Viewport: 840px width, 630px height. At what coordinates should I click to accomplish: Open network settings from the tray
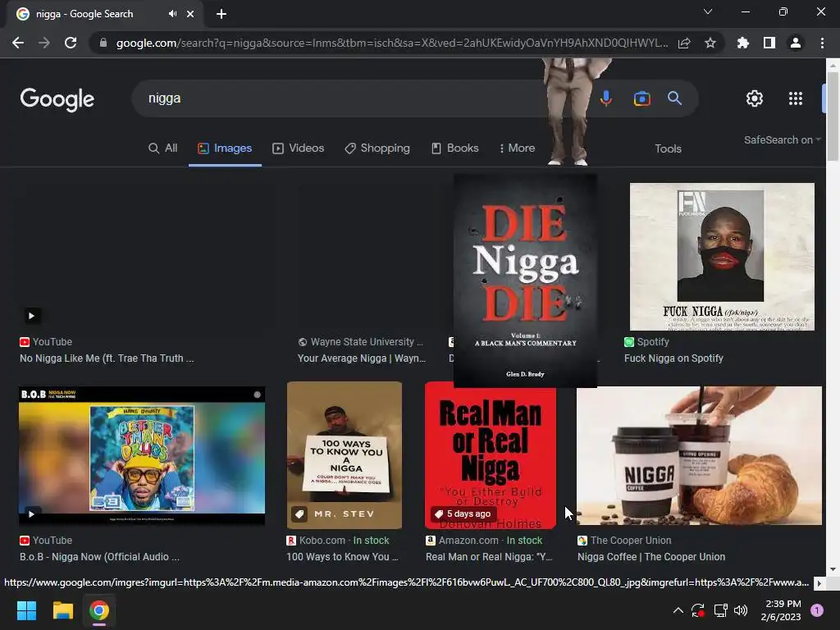pos(720,610)
